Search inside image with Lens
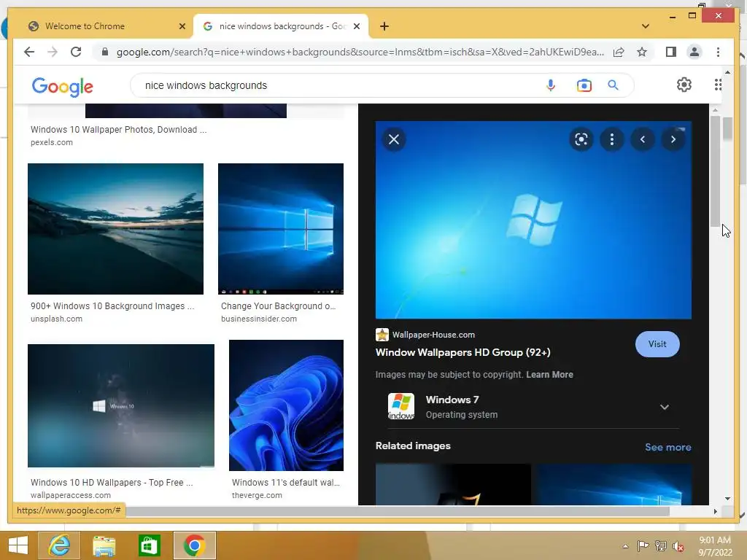 (x=581, y=139)
